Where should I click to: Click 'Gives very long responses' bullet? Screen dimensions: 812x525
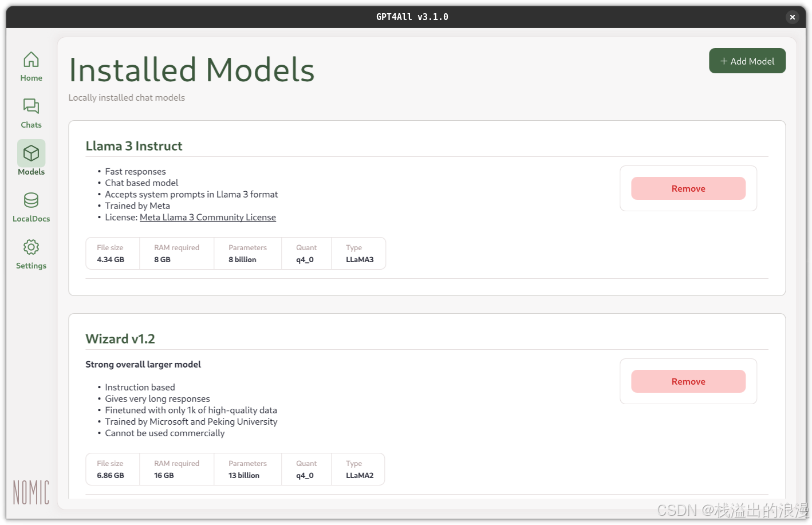157,399
